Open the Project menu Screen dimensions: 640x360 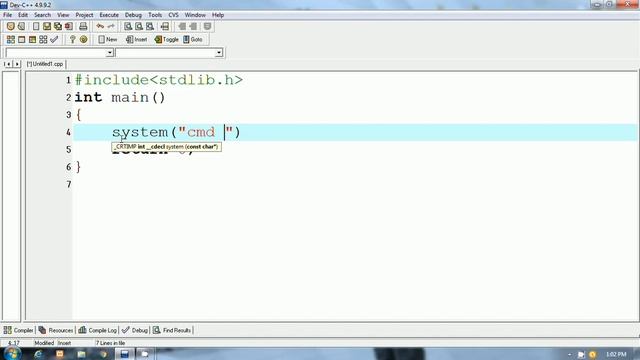pyautogui.click(x=84, y=15)
